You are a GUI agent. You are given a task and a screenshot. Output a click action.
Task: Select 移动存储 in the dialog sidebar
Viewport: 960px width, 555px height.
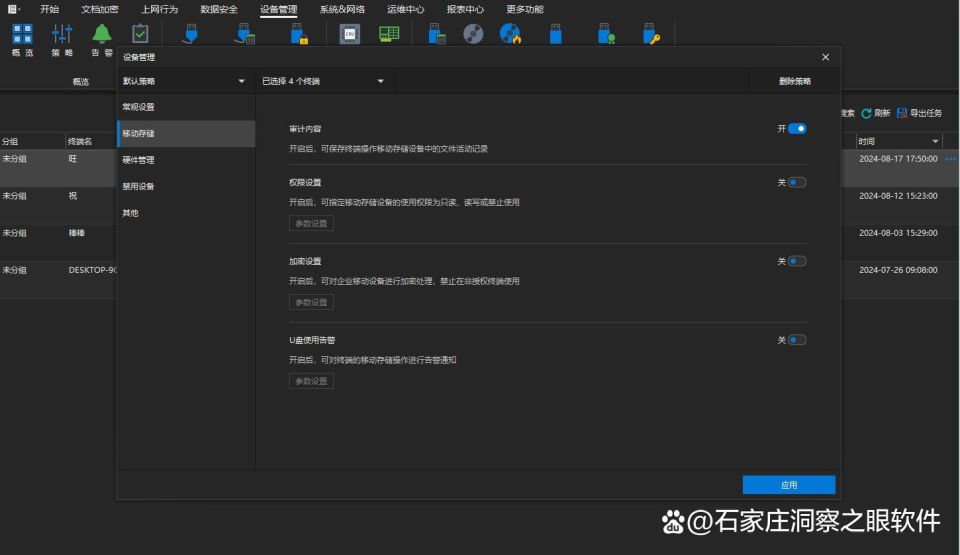pos(186,134)
